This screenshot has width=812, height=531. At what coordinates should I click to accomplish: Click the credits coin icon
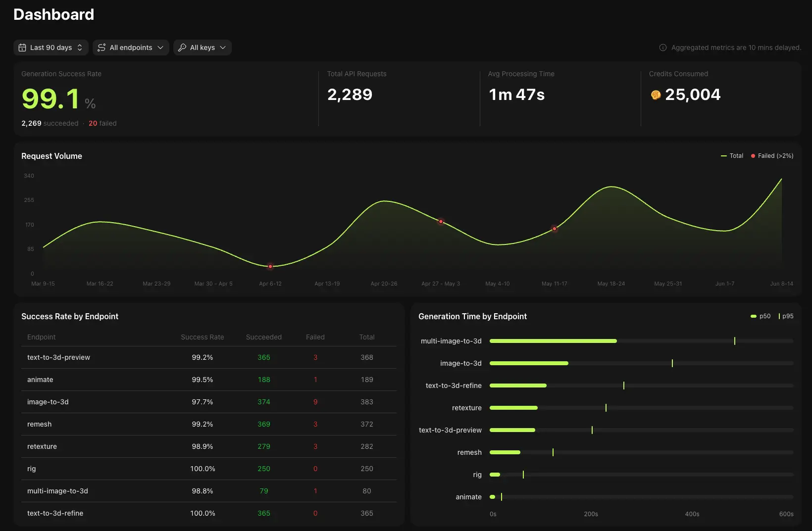tap(656, 95)
